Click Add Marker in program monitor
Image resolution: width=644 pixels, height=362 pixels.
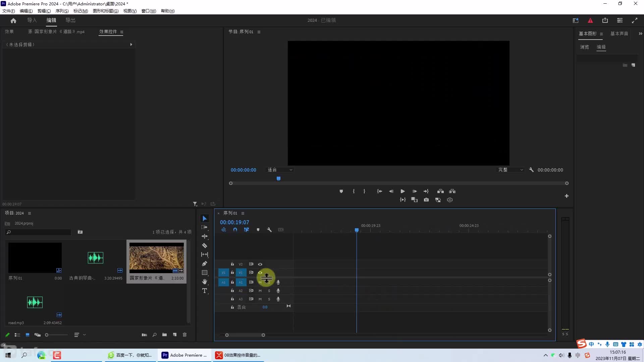(341, 191)
